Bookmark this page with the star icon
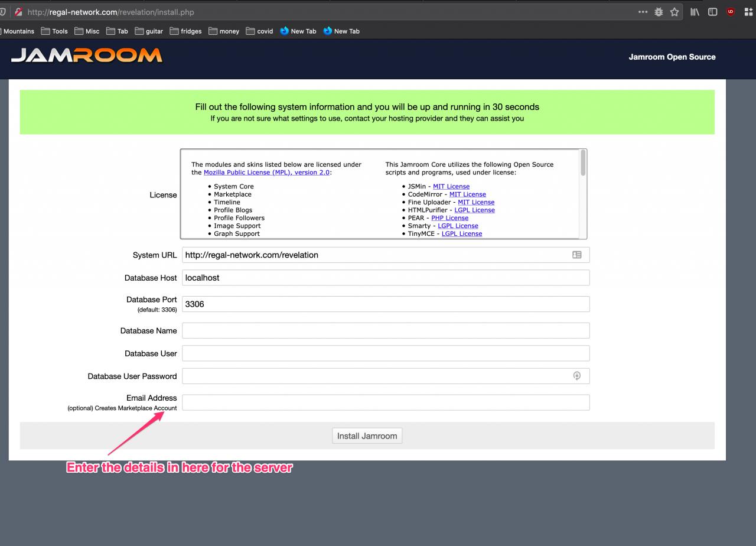Image resolution: width=756 pixels, height=546 pixels. [x=674, y=12]
